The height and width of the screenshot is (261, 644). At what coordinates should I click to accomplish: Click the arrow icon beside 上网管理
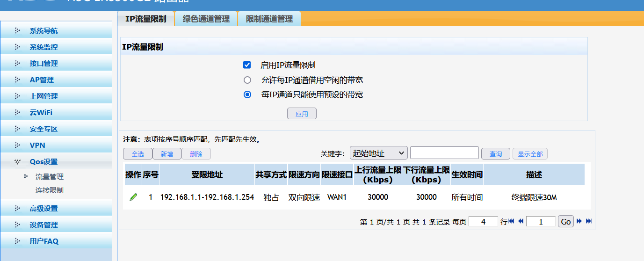[x=17, y=96]
